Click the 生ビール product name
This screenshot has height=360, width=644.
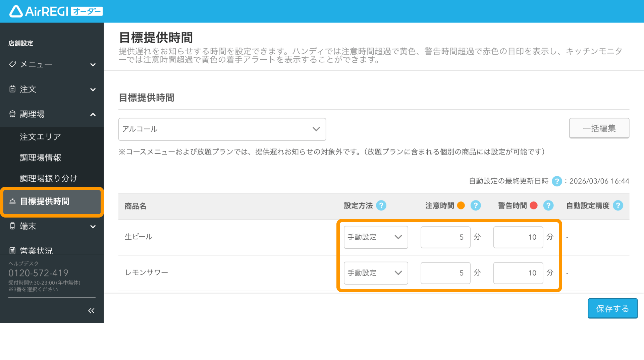click(139, 237)
